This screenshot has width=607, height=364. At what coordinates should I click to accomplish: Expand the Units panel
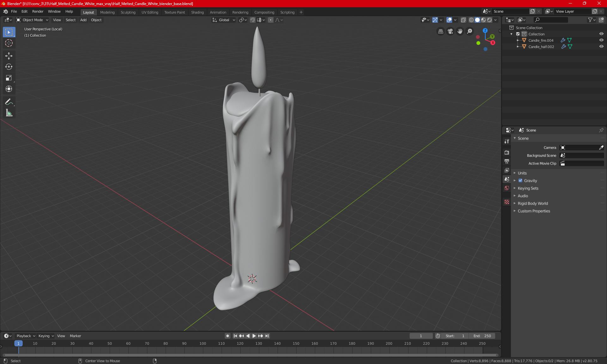pyautogui.click(x=522, y=173)
